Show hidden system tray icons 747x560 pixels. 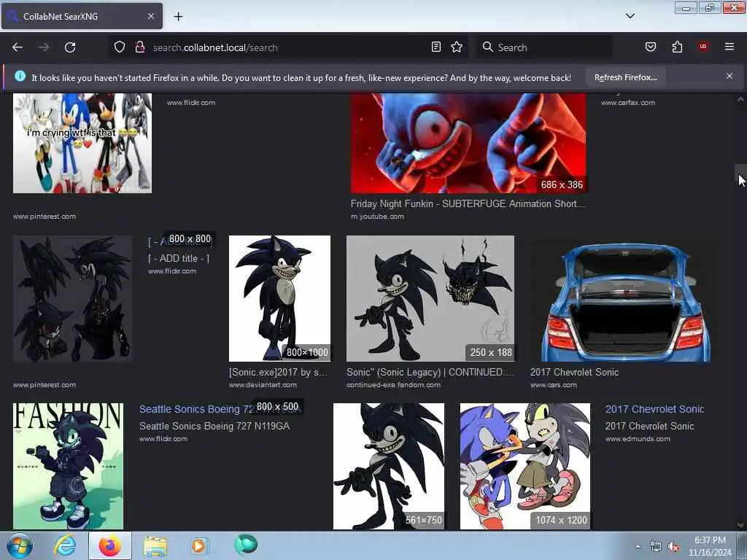(x=638, y=547)
